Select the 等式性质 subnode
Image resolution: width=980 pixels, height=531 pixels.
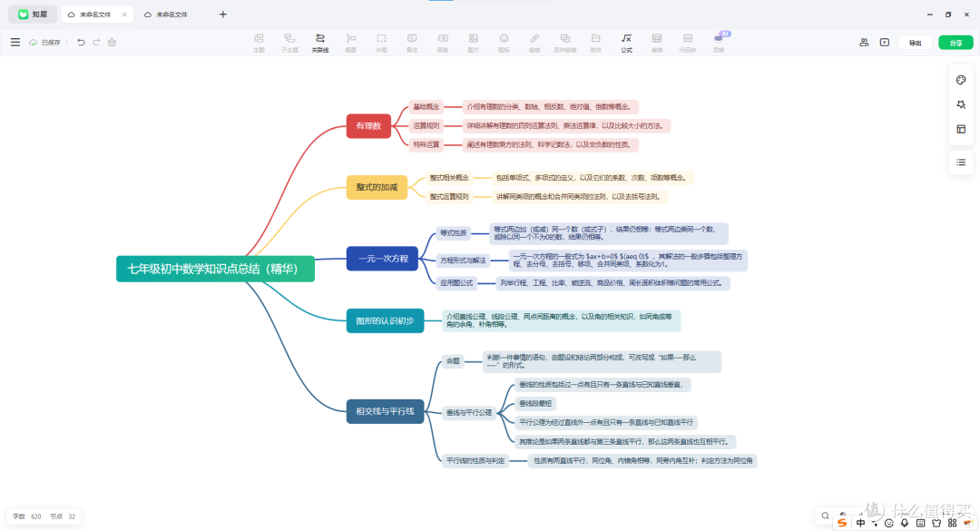453,232
